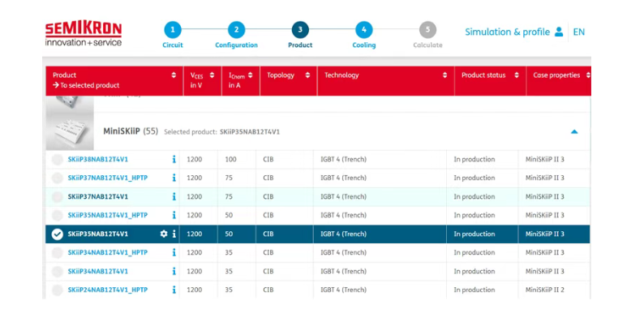
Task: Go to step 4 Cooling
Action: click(364, 36)
